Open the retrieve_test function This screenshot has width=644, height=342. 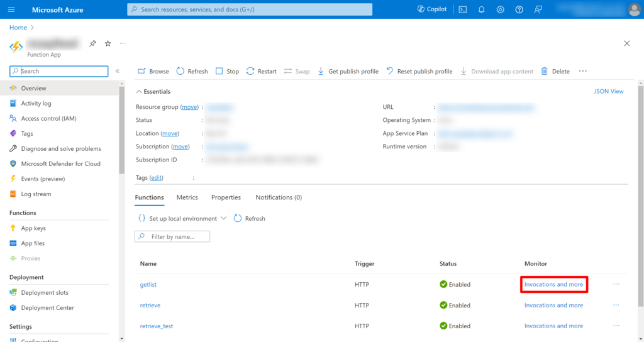click(x=157, y=326)
